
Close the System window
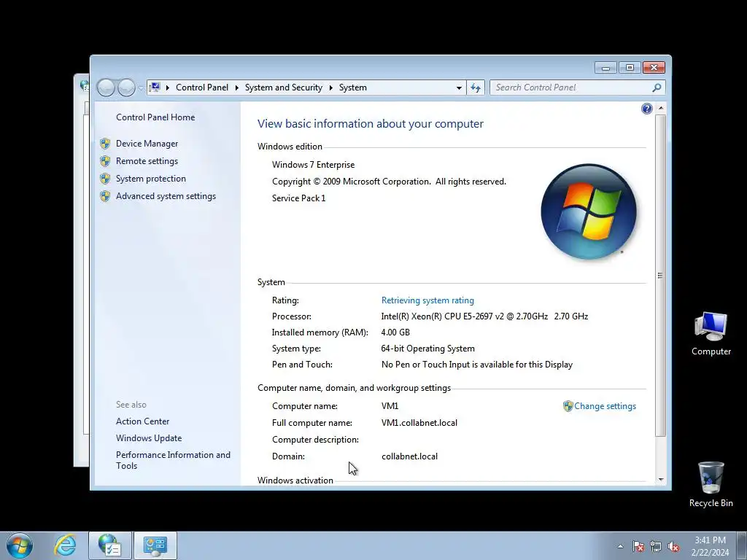tap(654, 68)
